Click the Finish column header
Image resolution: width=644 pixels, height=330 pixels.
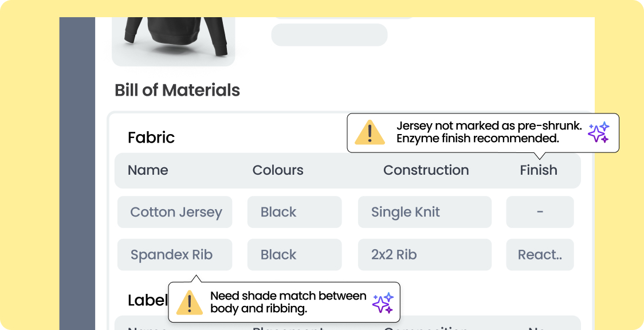click(x=538, y=170)
